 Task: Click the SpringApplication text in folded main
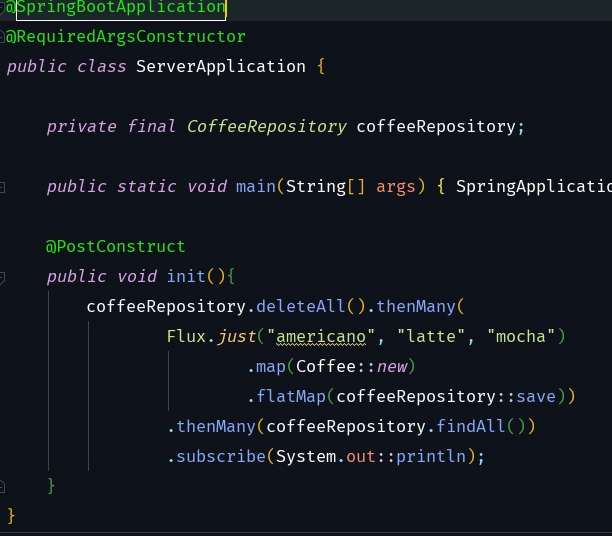click(x=533, y=187)
